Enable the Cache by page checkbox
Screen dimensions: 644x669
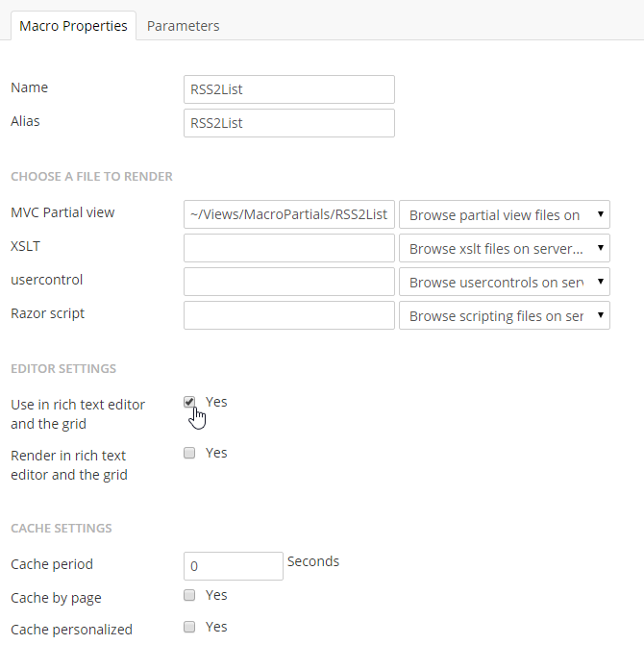point(189,595)
